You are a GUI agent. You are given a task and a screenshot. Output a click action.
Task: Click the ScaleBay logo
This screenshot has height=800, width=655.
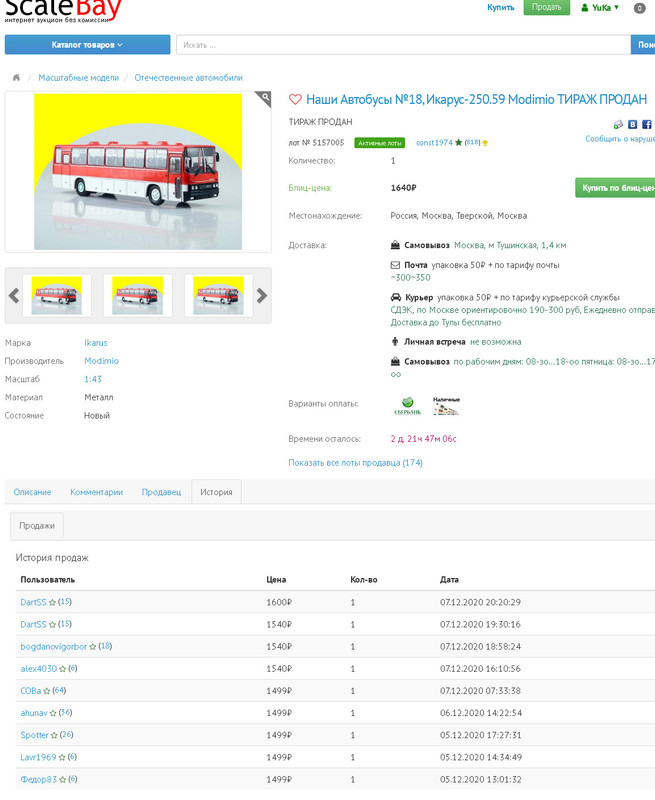tap(63, 11)
